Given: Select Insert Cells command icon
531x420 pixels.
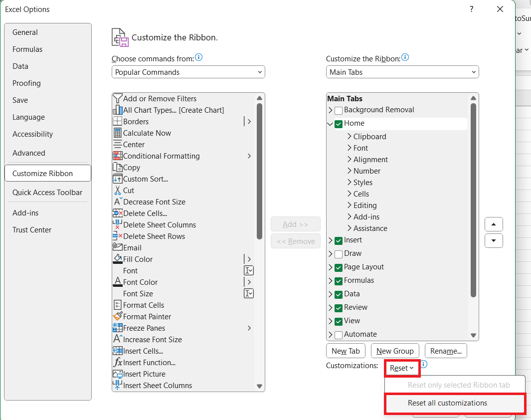Looking at the screenshot, I should (118, 351).
